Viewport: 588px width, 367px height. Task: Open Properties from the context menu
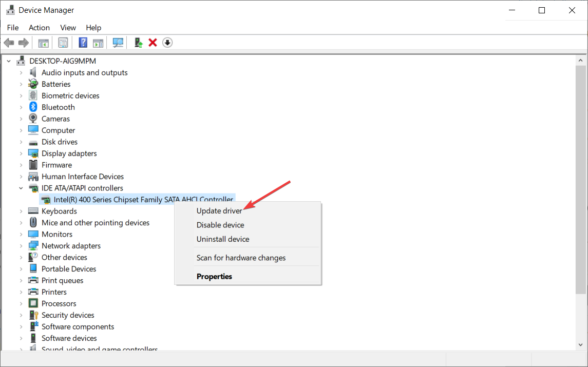248,276
